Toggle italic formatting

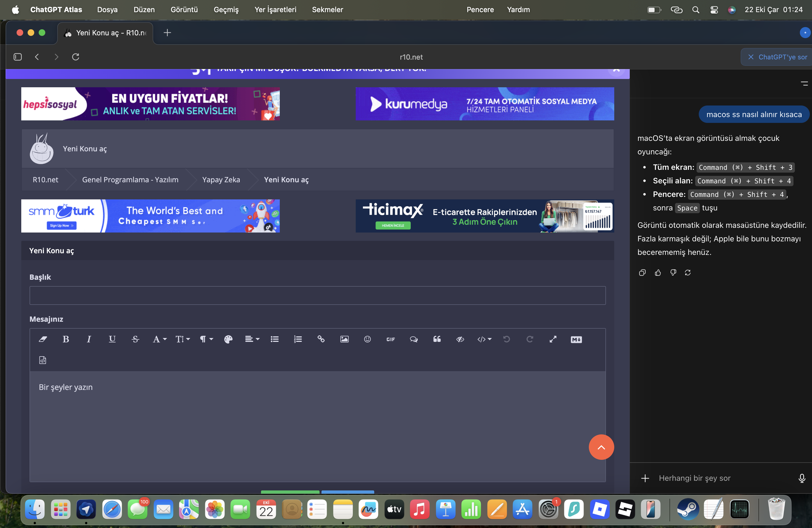point(89,339)
